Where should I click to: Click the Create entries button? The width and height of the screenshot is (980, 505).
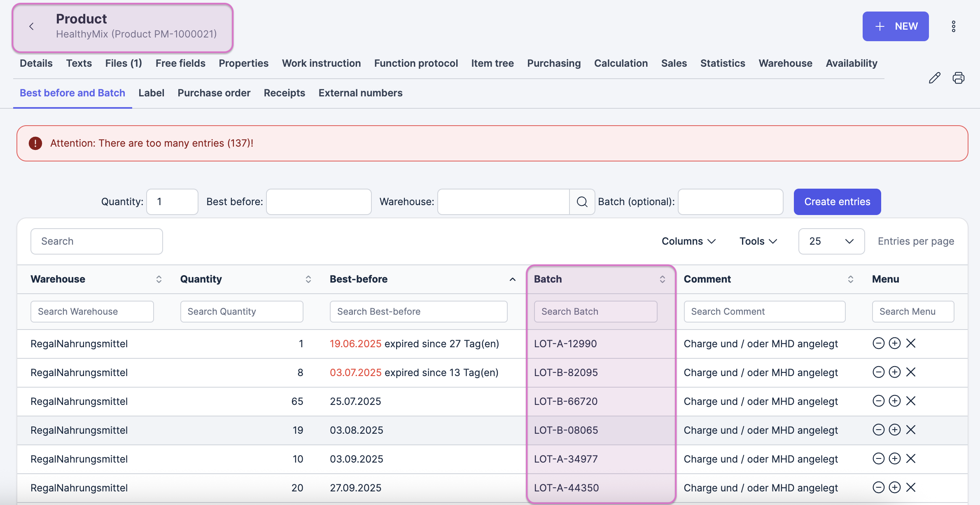point(837,202)
